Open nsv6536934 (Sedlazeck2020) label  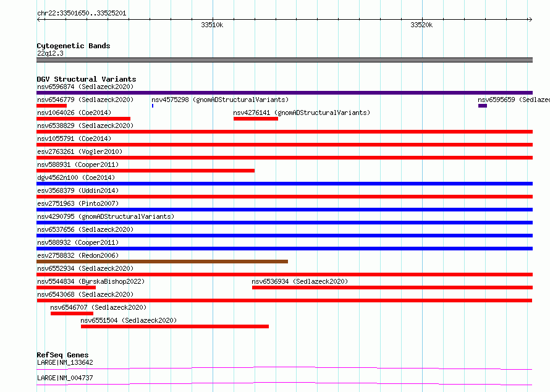tap(300, 281)
